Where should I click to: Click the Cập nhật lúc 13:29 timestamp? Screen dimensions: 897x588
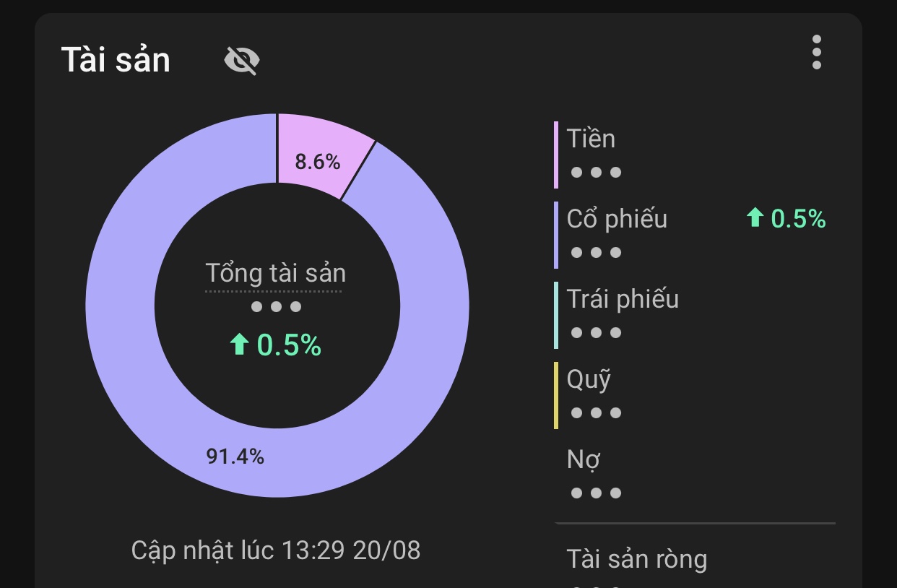pyautogui.click(x=276, y=550)
